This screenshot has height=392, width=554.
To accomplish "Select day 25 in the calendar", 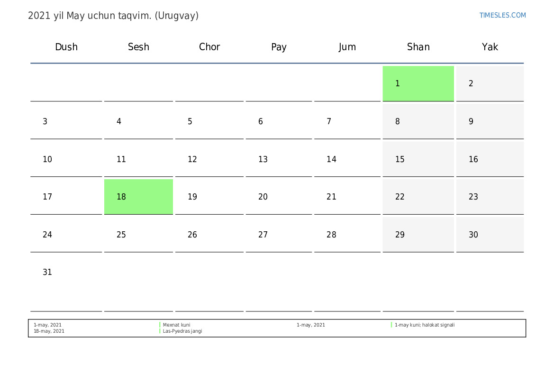I will [138, 234].
